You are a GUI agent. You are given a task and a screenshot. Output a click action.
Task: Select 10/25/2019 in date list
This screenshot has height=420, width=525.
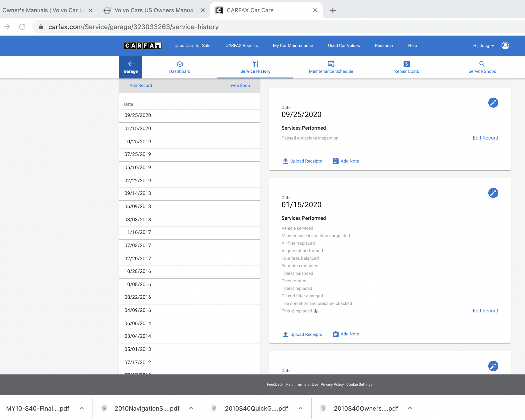click(x=189, y=142)
